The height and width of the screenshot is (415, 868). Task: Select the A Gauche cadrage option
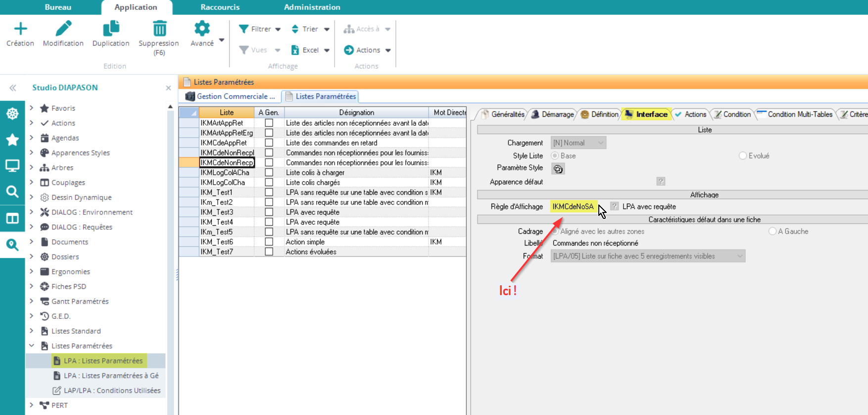coord(772,231)
